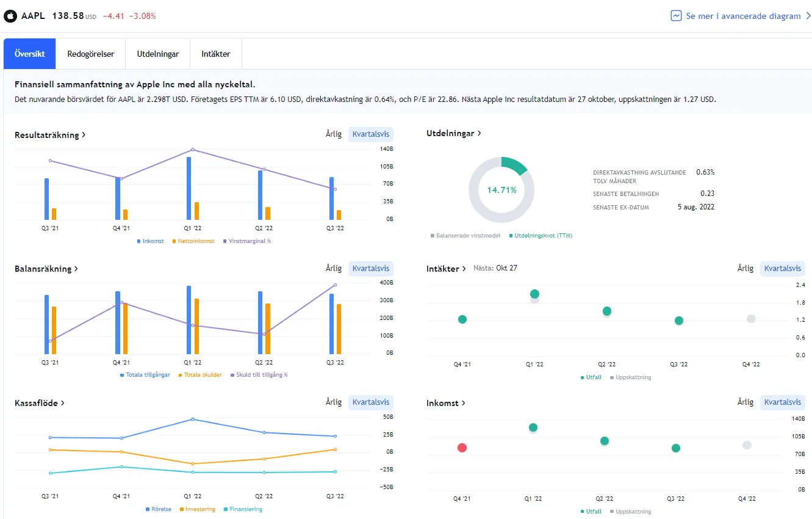This screenshot has height=519, width=812.
Task: Toggle the Rörelse cash flow legend
Action: click(x=159, y=509)
